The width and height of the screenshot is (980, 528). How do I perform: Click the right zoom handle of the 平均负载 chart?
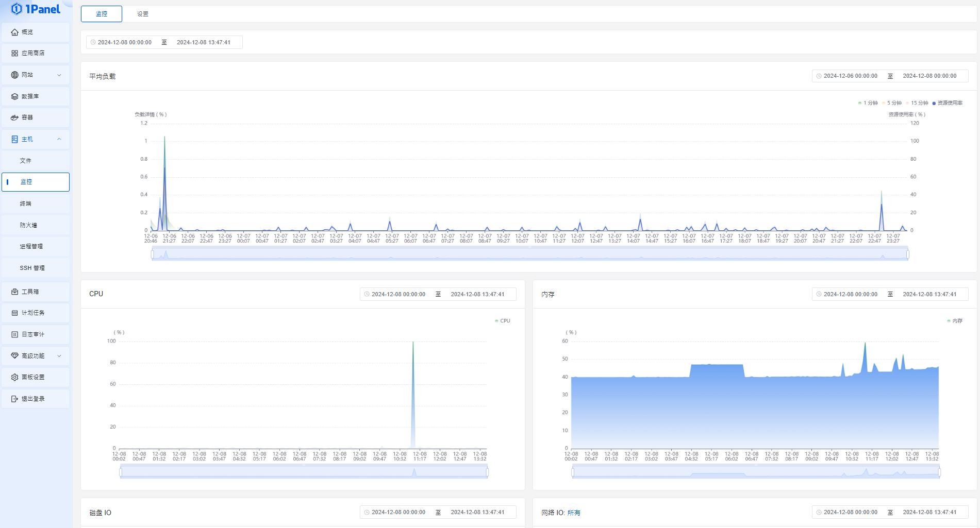pos(908,254)
